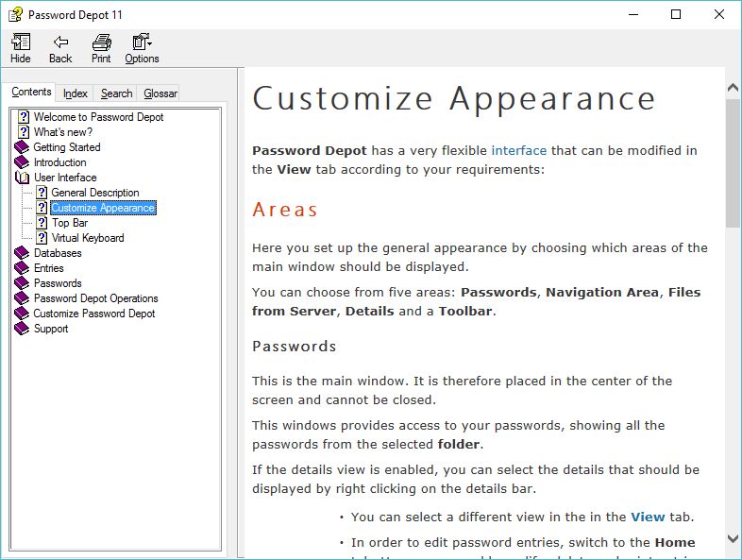
Task: Go back with the Back arrow icon
Action: pos(60,42)
